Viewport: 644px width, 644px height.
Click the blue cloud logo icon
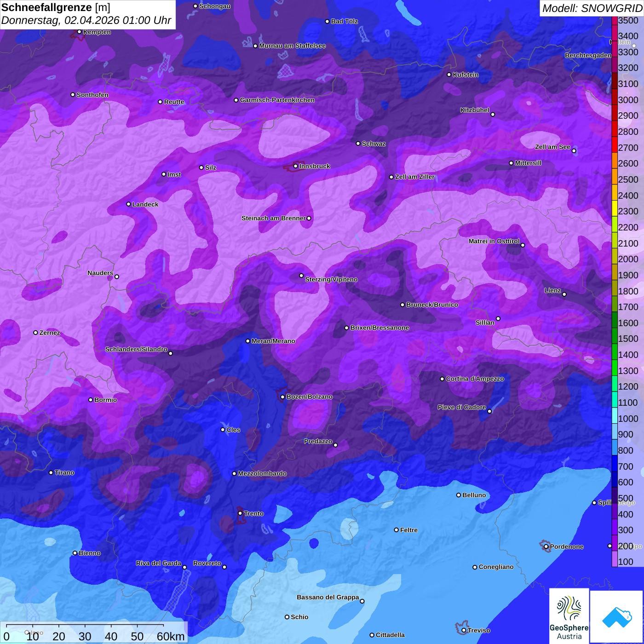click(617, 617)
